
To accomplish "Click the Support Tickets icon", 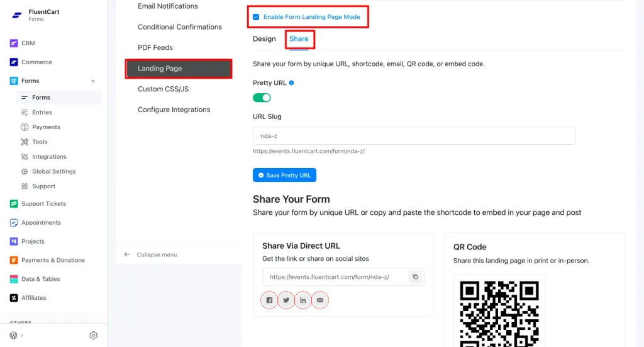I will point(14,203).
